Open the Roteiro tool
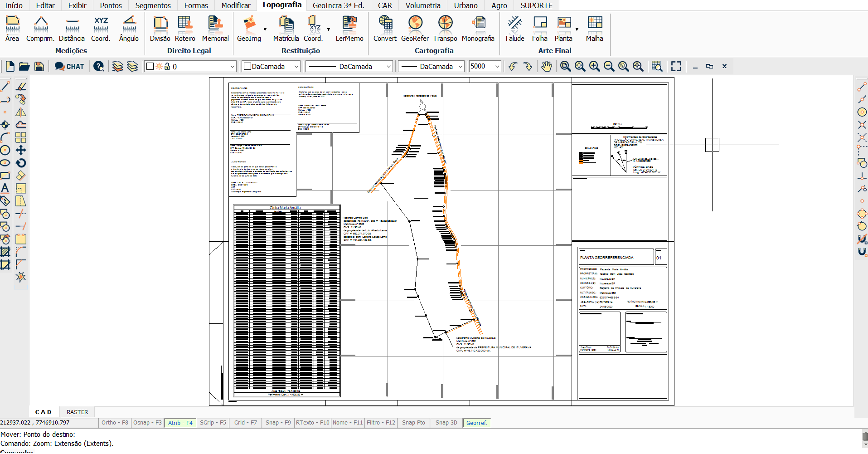Viewport: 868px width, 454px height. (185, 29)
